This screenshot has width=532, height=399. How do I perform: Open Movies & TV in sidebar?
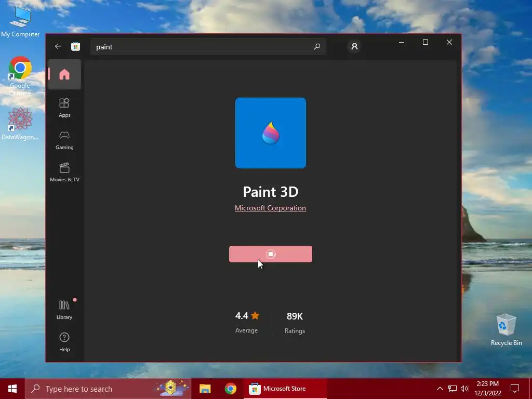[64, 172]
